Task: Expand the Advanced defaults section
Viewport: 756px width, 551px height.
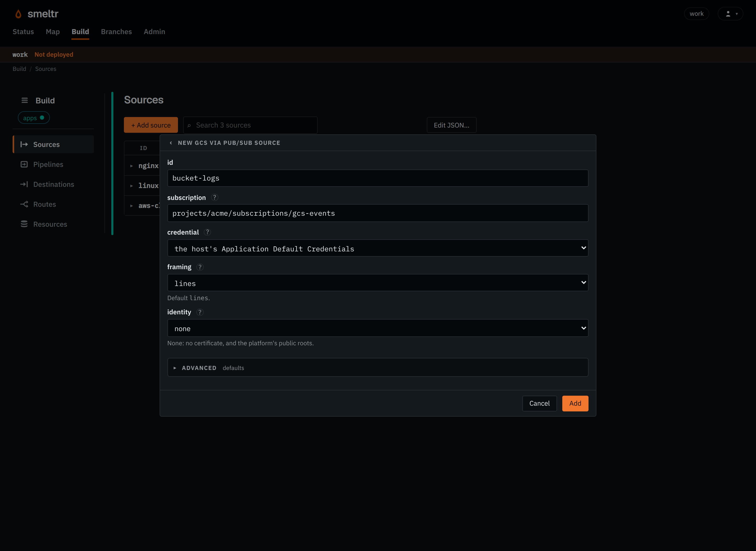Action: coord(378,368)
